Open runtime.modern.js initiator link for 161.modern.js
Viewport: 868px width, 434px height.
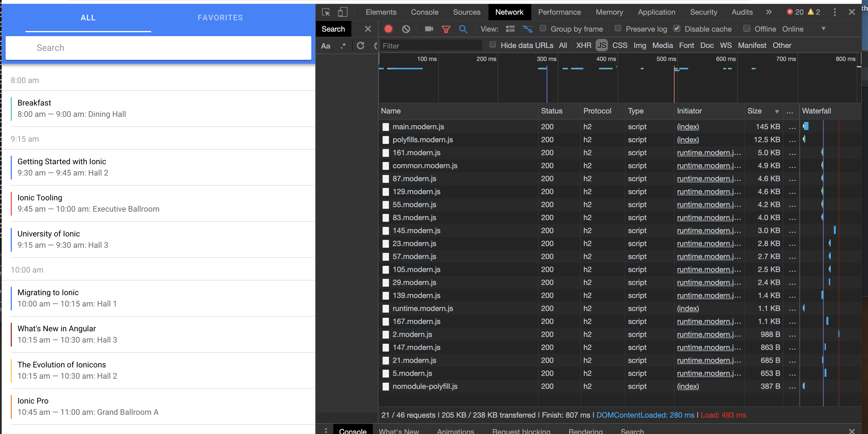pos(709,153)
